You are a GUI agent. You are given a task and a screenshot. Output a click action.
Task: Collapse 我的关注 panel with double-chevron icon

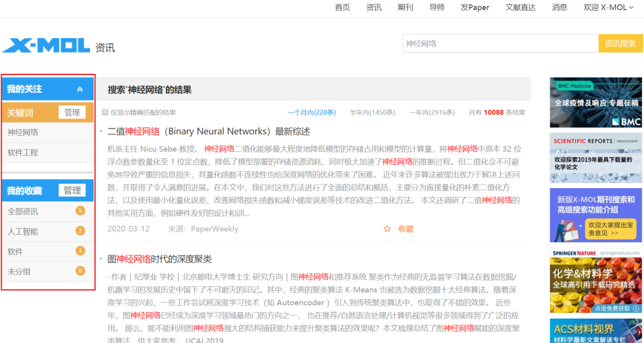coord(80,89)
